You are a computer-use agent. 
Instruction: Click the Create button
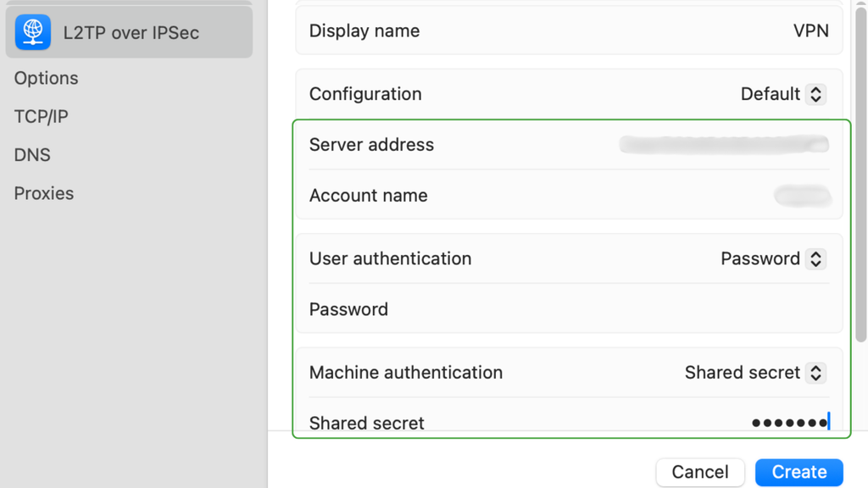(x=799, y=472)
